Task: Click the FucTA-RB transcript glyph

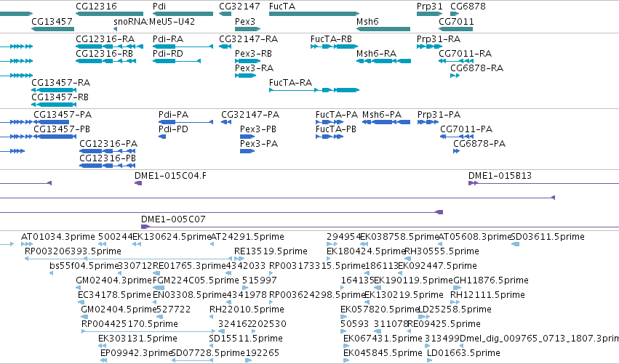Action: coord(335,46)
